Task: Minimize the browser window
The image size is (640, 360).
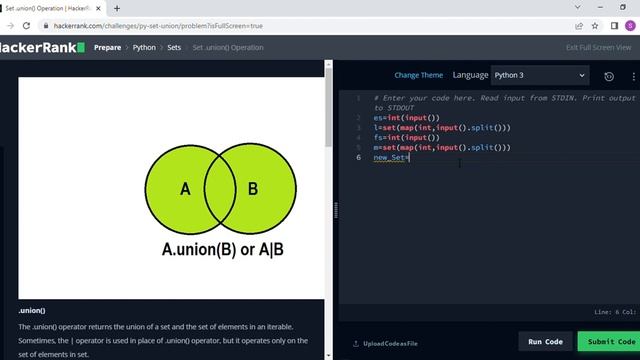Action: [x=600, y=7]
